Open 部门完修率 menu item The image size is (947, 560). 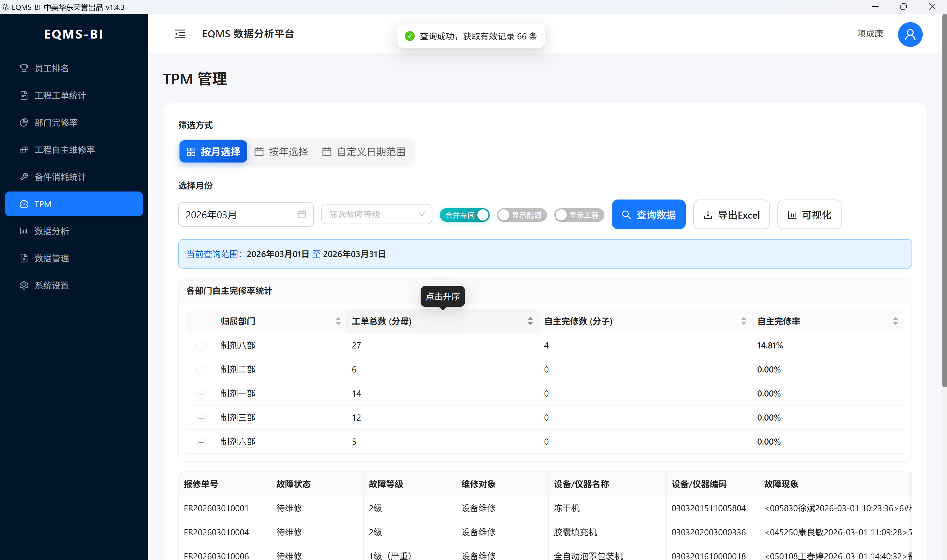[74, 122]
